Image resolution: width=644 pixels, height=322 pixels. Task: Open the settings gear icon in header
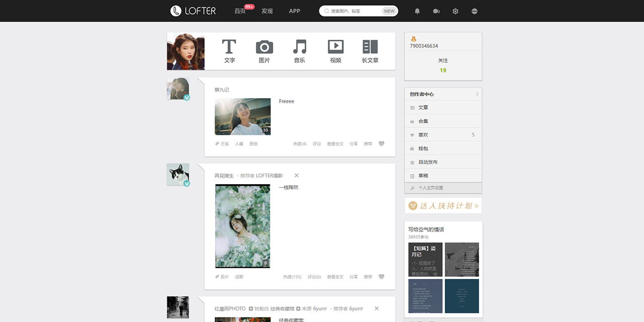455,11
